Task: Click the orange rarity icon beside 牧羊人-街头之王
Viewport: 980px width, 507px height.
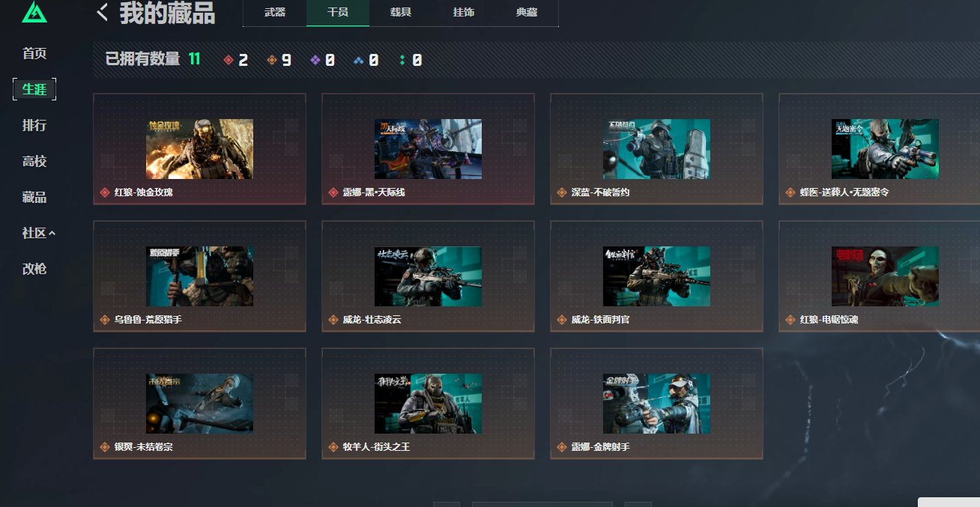Action: [x=333, y=447]
